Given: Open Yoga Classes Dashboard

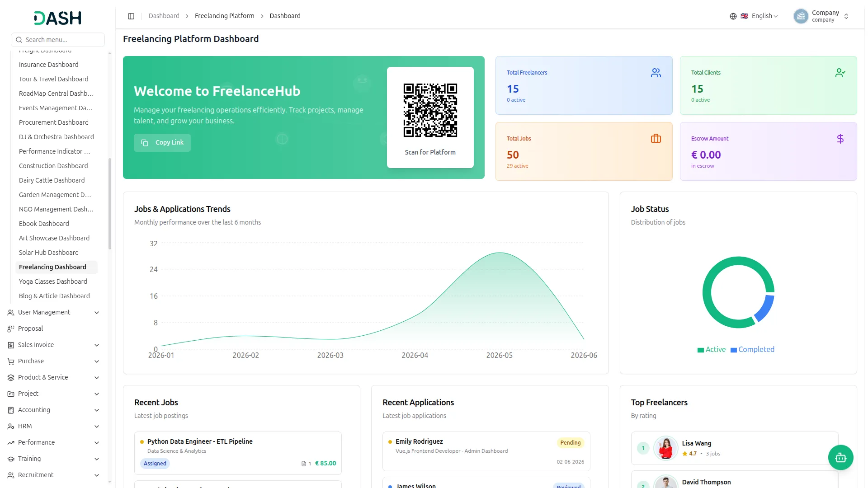Looking at the screenshot, I should pyautogui.click(x=57, y=282).
